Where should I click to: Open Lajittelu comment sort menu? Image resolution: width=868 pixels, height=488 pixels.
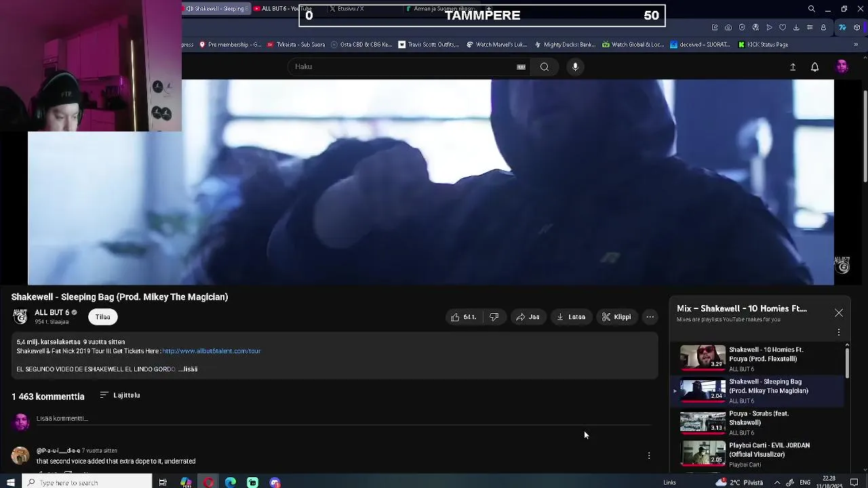tap(120, 395)
